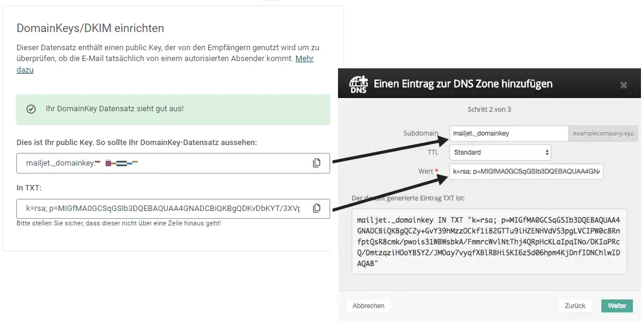Click the Weiter button

[617, 306]
